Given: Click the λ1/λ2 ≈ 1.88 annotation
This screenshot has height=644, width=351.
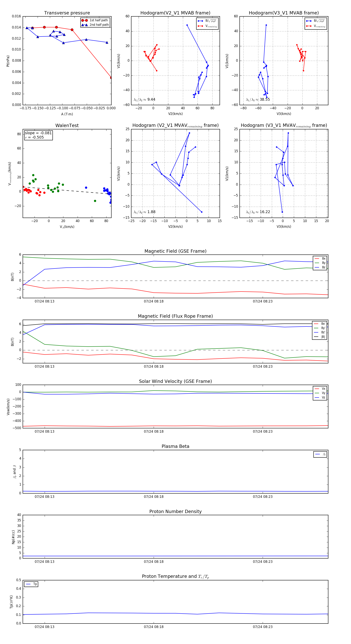Looking at the screenshot, I should (x=144, y=212).
